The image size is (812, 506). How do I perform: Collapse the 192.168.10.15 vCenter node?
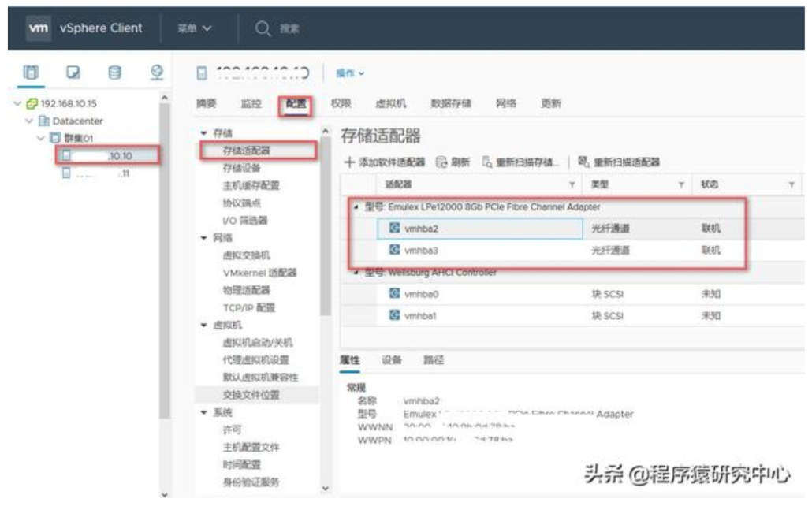[x=17, y=103]
